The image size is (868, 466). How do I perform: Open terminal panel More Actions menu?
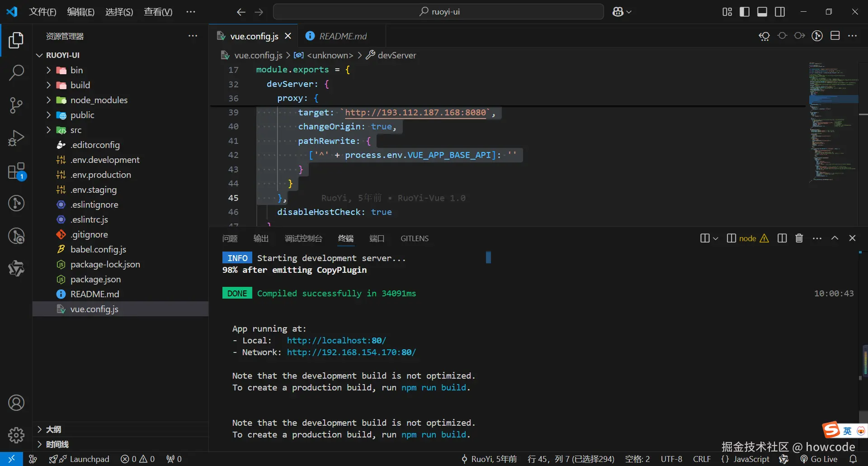click(817, 238)
